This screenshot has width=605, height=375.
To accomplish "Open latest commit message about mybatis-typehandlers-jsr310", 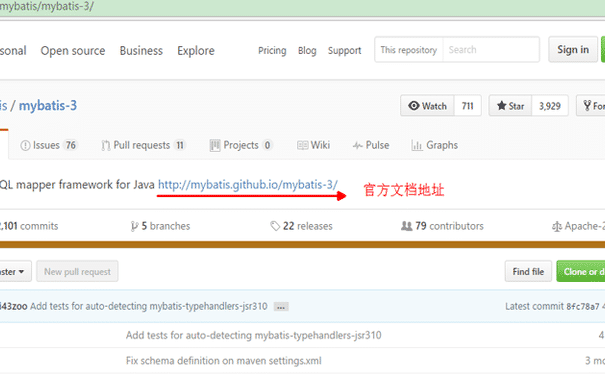I will click(149, 306).
